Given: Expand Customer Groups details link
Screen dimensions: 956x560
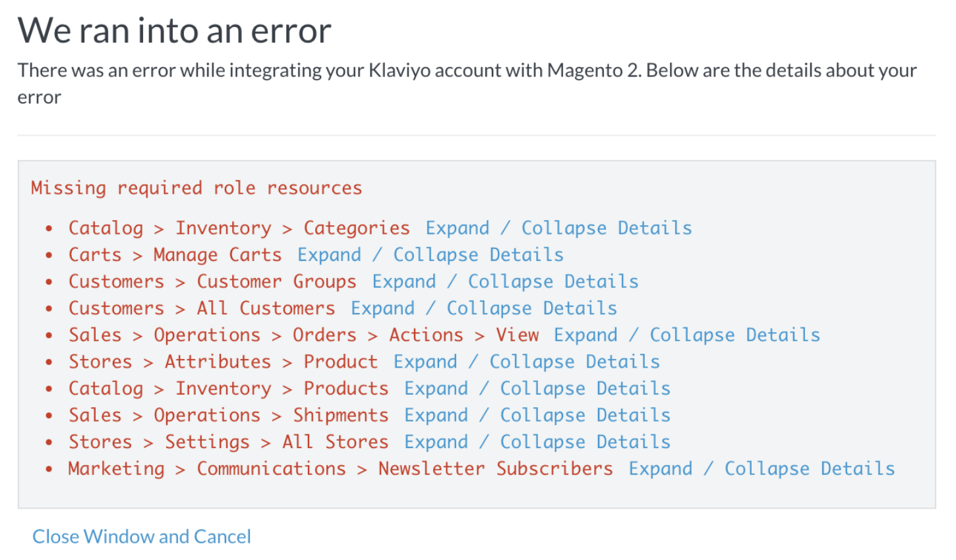Looking at the screenshot, I should click(505, 282).
